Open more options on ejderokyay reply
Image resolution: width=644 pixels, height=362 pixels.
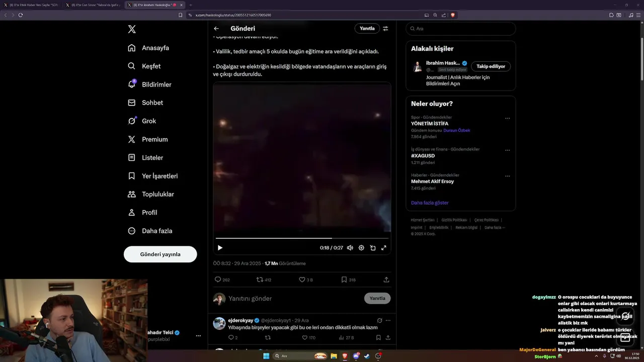click(x=388, y=320)
